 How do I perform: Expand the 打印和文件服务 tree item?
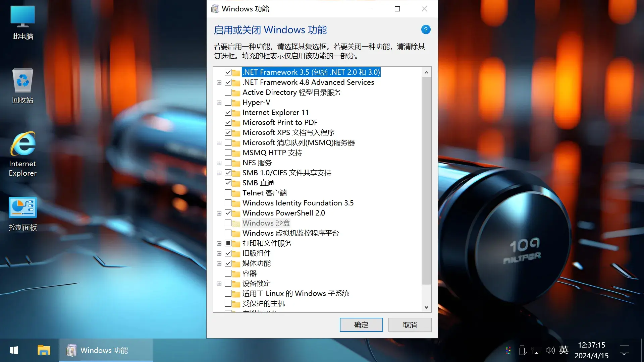[219, 243]
